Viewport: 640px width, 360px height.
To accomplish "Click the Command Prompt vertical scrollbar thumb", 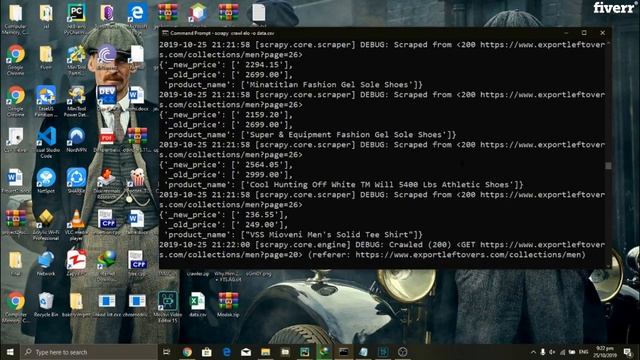I will coord(608,165).
